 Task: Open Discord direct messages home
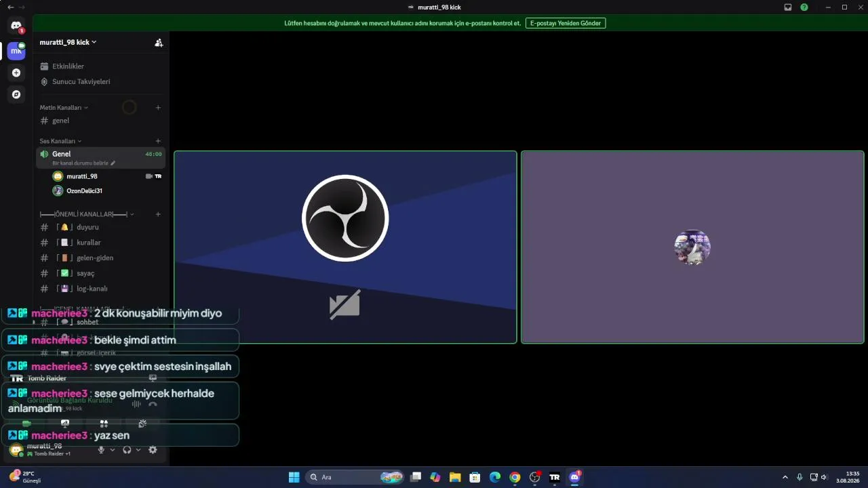point(16,26)
